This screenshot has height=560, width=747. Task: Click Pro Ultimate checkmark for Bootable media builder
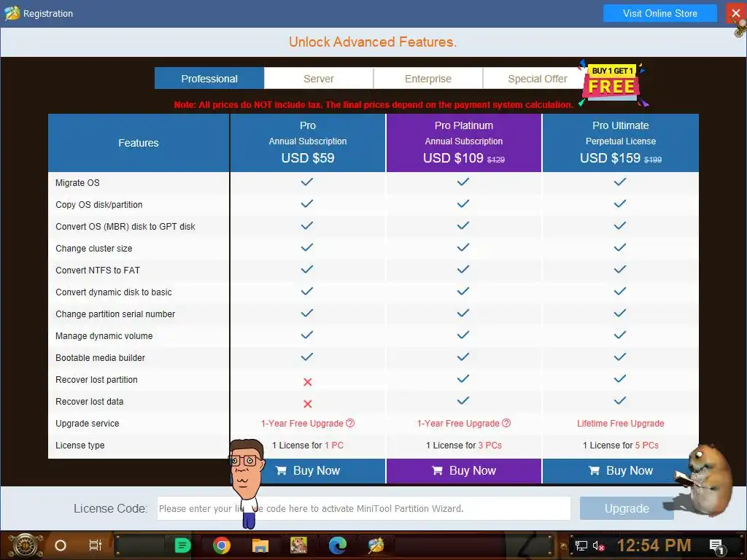620,357
